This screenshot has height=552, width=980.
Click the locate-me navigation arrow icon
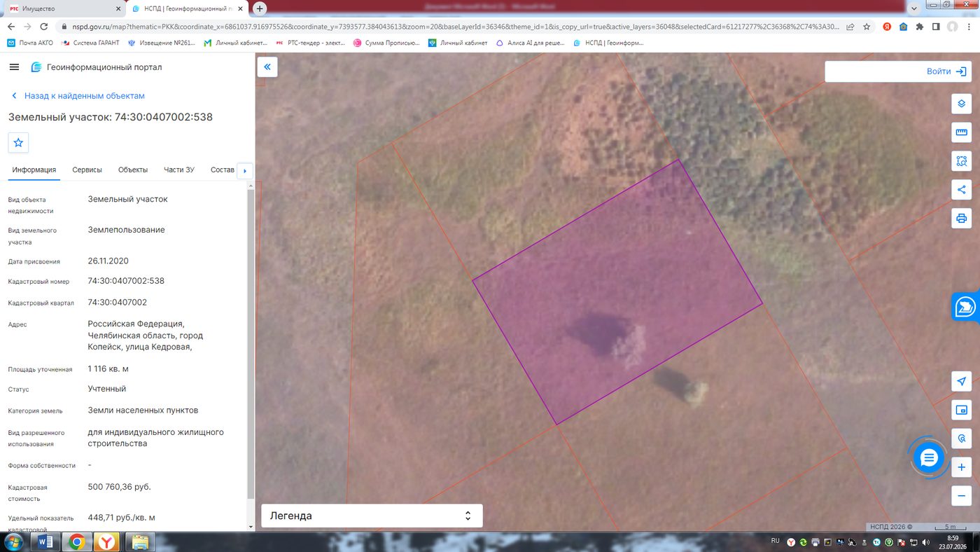pos(961,382)
